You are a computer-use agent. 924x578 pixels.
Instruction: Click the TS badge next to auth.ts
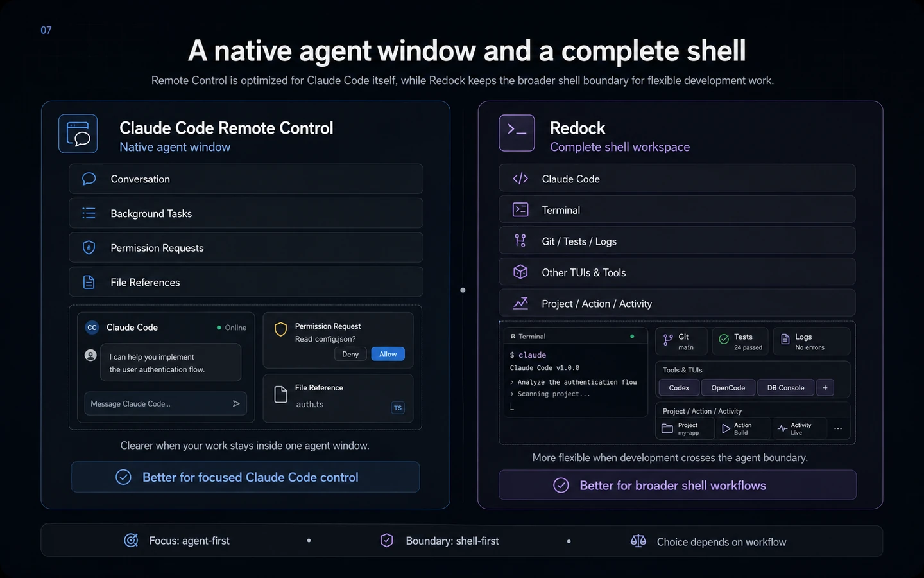398,408
